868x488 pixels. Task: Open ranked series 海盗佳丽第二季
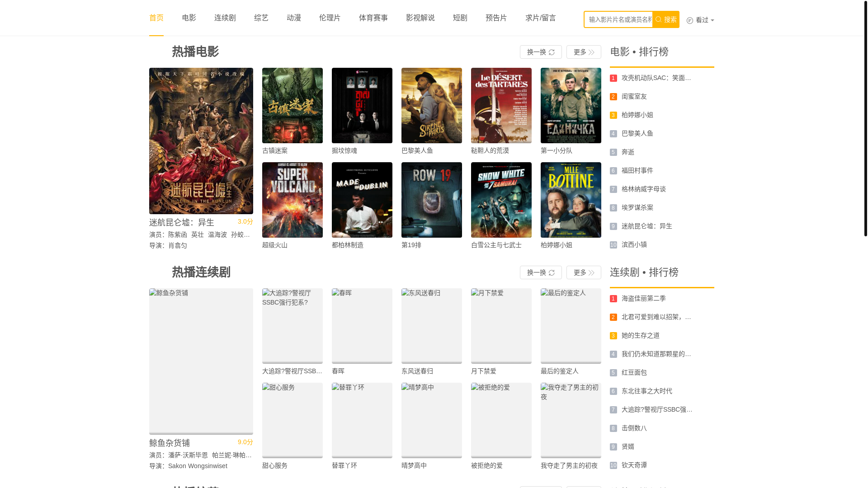point(644,298)
